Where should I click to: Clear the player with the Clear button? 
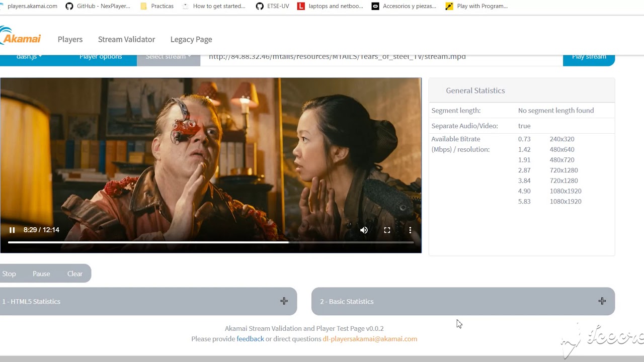point(75,274)
